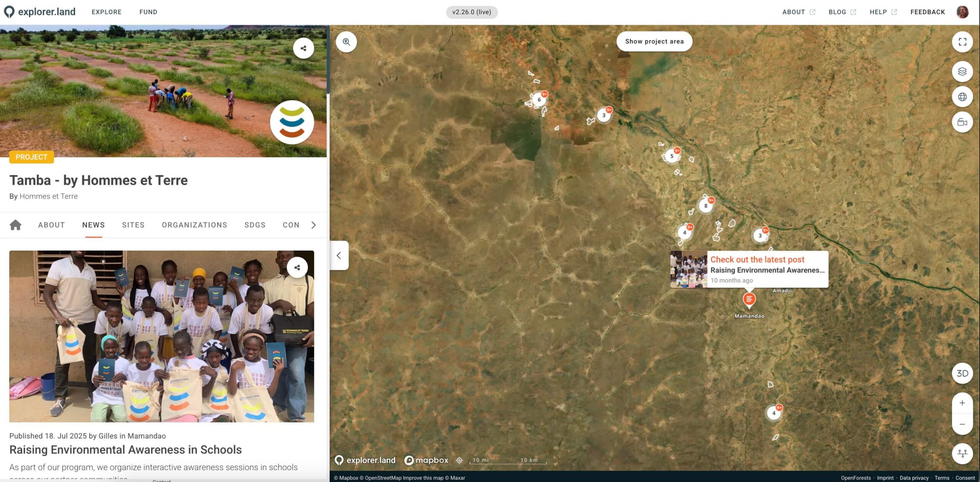
Task: Click the left panel vertical scrollbar
Action: tap(328, 60)
